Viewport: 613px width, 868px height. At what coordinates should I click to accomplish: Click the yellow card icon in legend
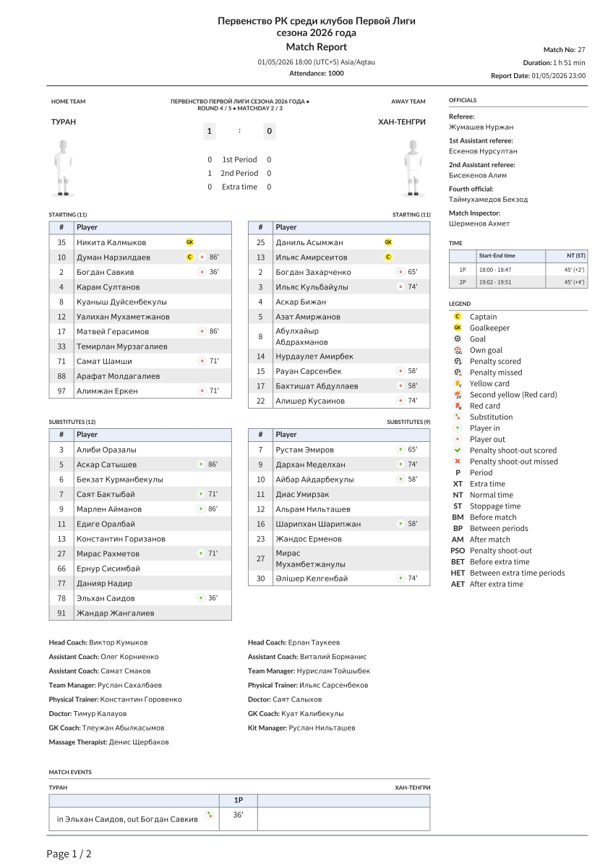tap(458, 383)
